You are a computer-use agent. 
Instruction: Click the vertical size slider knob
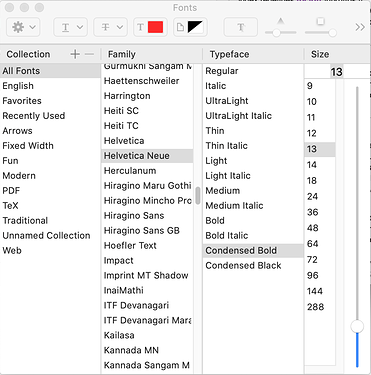(357, 326)
